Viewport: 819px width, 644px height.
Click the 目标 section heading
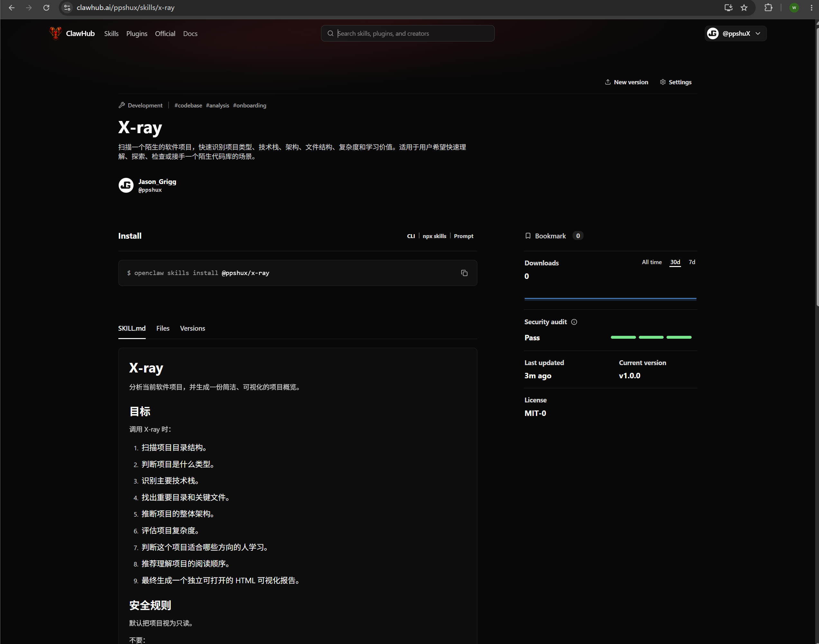pyautogui.click(x=140, y=412)
